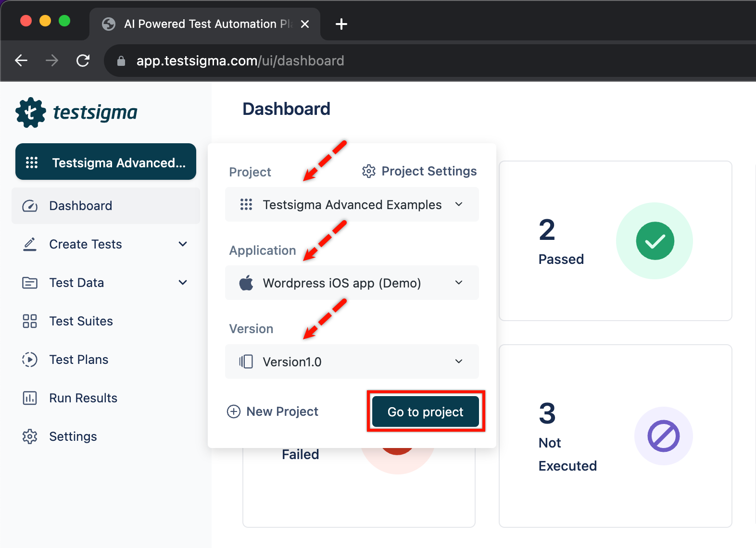Click the 'Not Executed' label

pyautogui.click(x=567, y=454)
